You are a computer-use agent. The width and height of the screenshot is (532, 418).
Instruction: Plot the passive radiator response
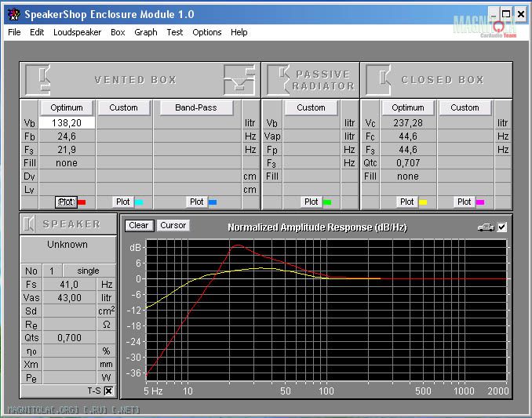(312, 202)
